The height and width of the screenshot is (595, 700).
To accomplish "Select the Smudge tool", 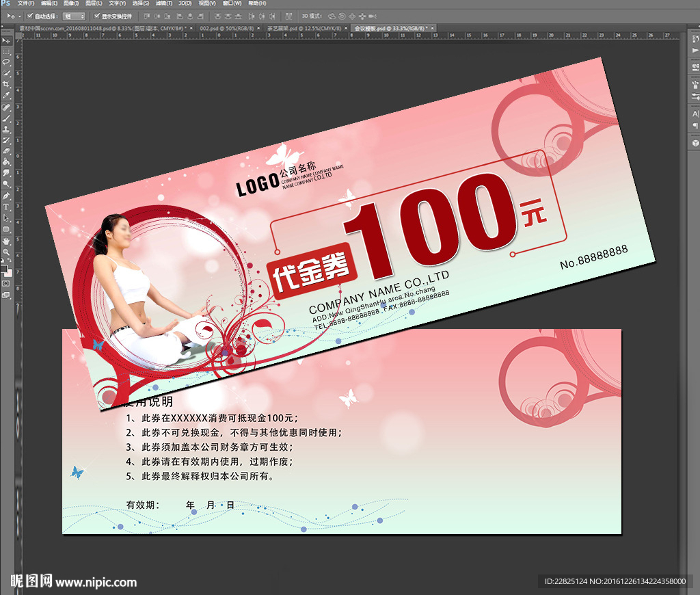I will point(6,173).
